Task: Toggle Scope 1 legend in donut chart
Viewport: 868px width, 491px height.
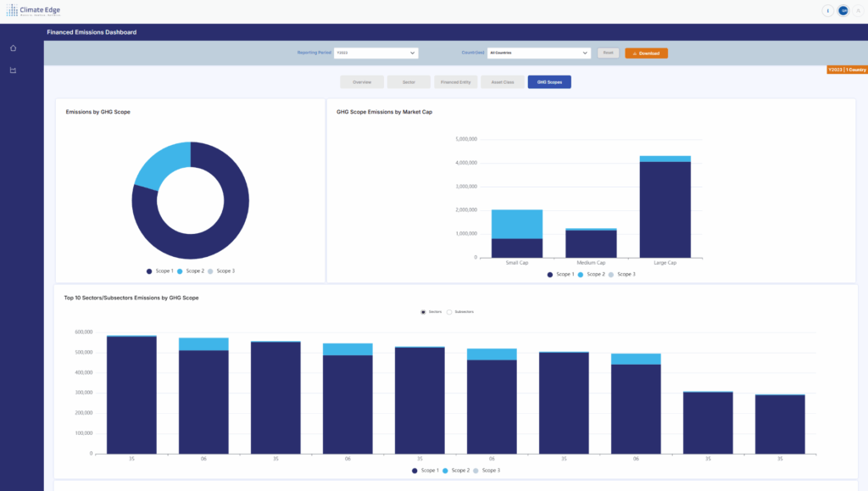Action: (x=163, y=271)
